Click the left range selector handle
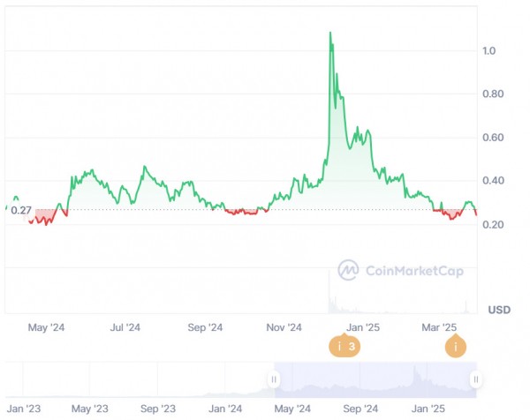 point(274,379)
